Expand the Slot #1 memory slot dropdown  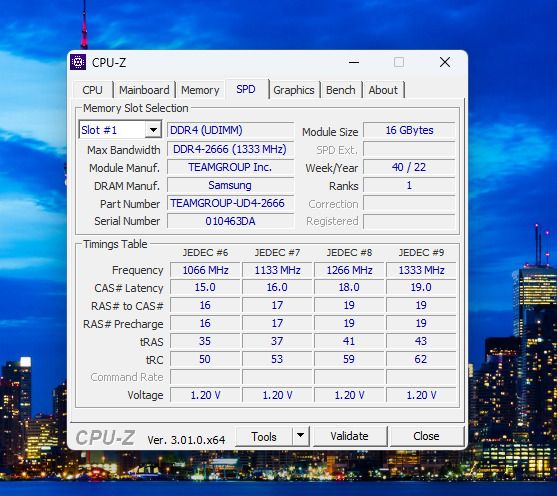coord(153,130)
